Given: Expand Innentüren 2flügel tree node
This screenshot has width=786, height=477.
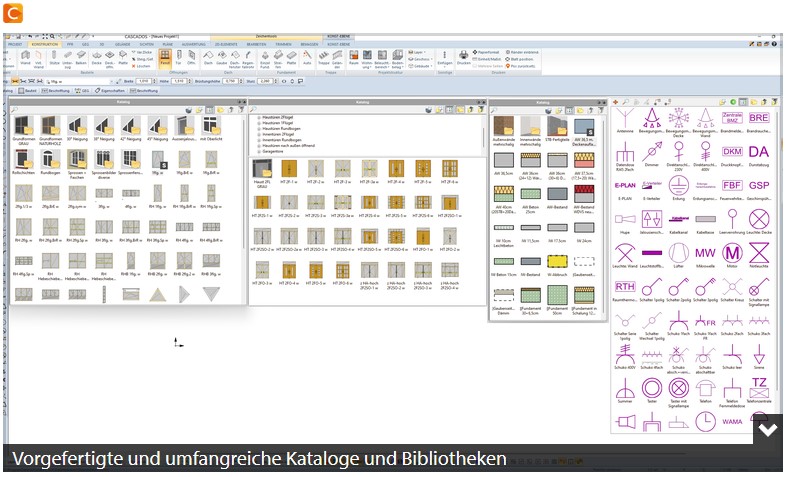Looking at the screenshot, I should coord(259,134).
